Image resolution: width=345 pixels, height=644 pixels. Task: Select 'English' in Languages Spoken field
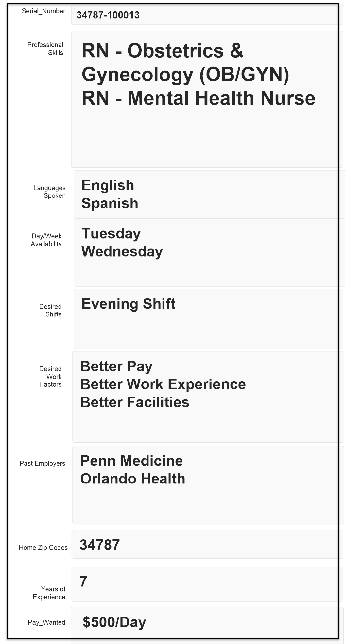coord(108,185)
